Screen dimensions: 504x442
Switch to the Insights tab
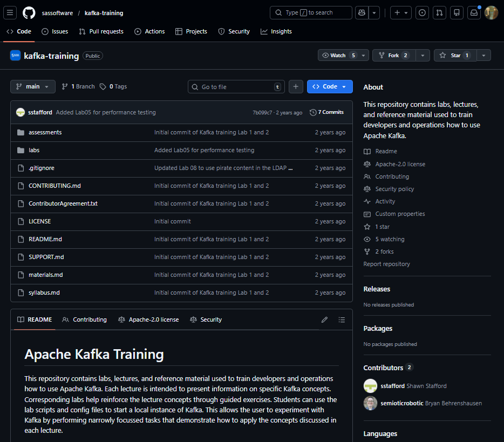click(x=276, y=31)
